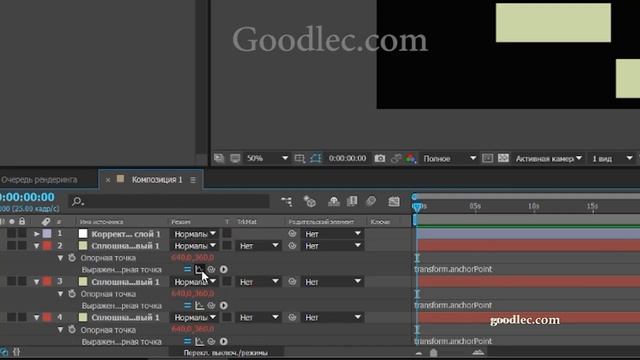
Task: Open layer 2 Нормальный blend mode dropdown
Action: click(x=194, y=246)
